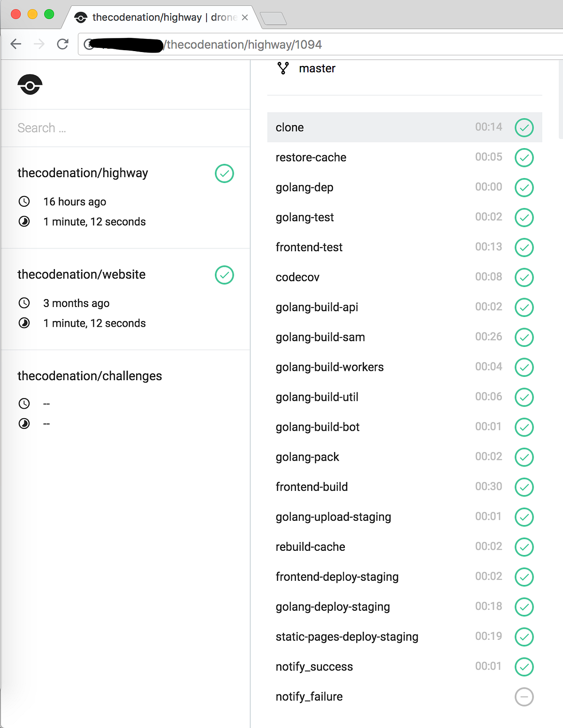Click the green success icon beside thecodenation/highway
The image size is (563, 728).
coord(224,173)
